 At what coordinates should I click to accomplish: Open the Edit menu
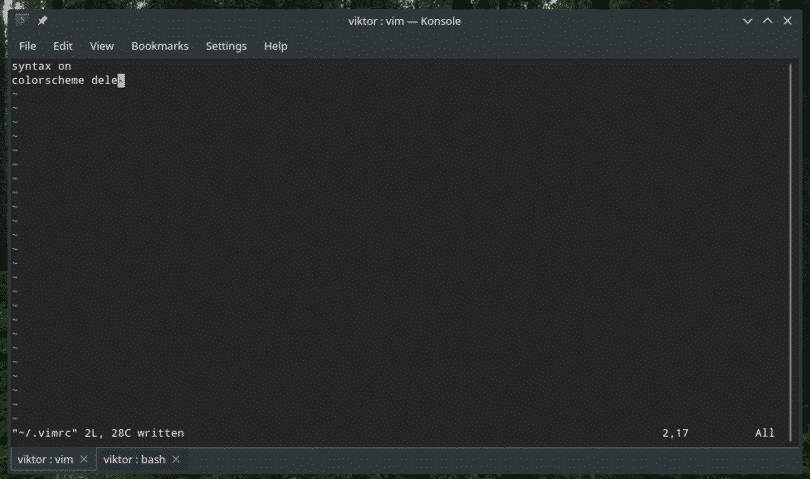pyautogui.click(x=63, y=46)
